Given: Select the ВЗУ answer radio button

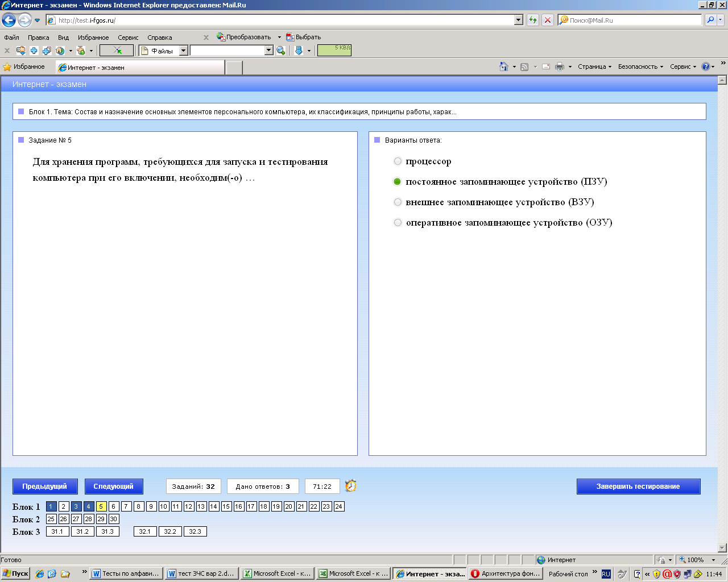Looking at the screenshot, I should (x=398, y=202).
